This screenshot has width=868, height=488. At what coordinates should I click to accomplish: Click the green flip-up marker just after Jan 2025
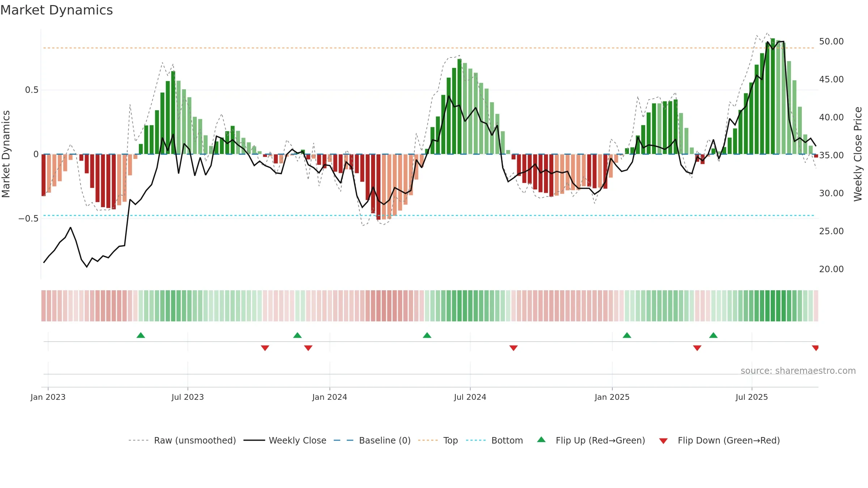point(627,335)
